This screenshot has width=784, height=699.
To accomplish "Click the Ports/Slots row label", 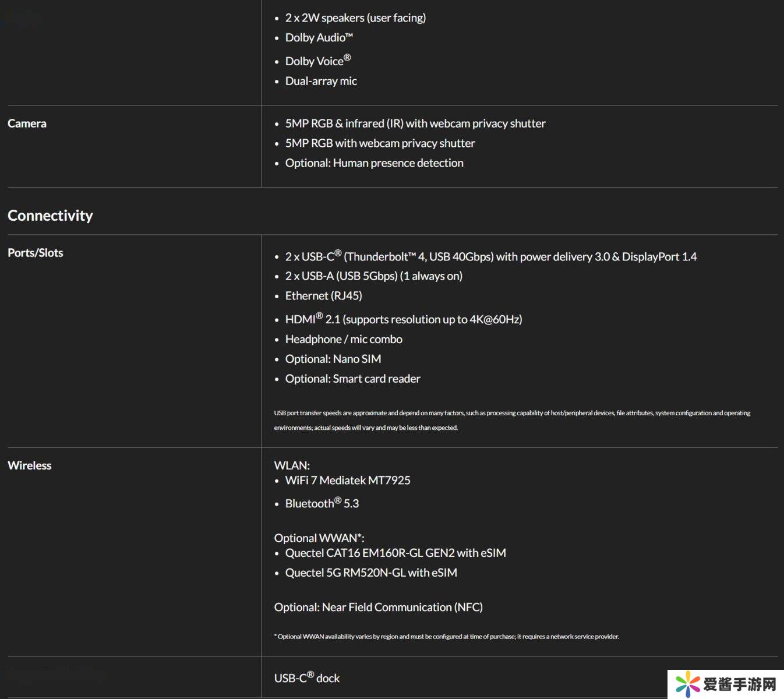I will (x=35, y=253).
